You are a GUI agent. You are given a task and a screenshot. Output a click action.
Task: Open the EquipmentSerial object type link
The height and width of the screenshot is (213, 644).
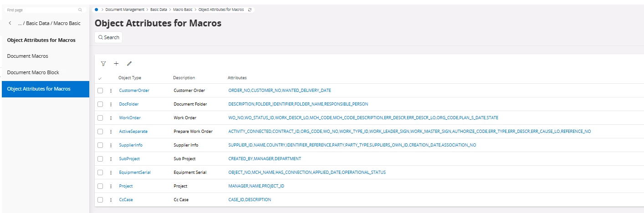pyautogui.click(x=135, y=172)
